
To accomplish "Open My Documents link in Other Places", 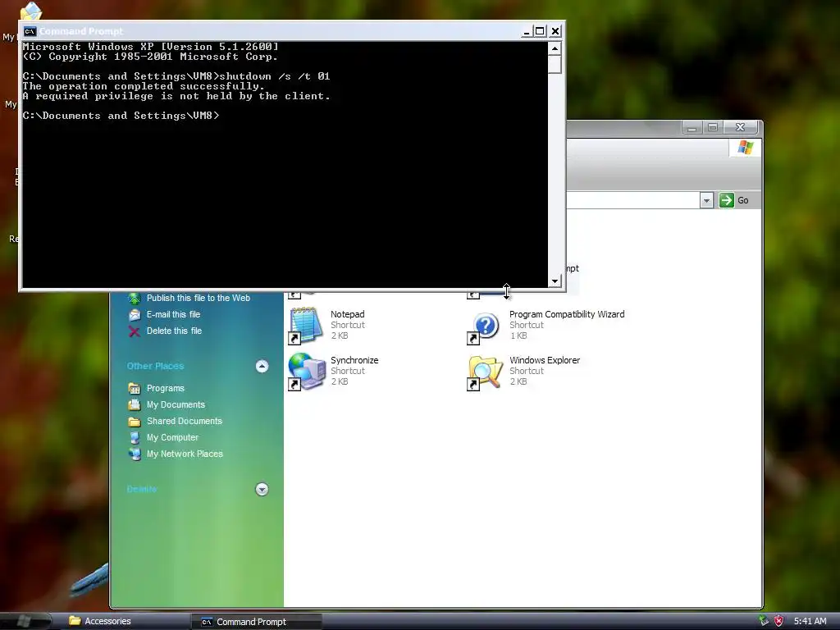I will pyautogui.click(x=176, y=405).
